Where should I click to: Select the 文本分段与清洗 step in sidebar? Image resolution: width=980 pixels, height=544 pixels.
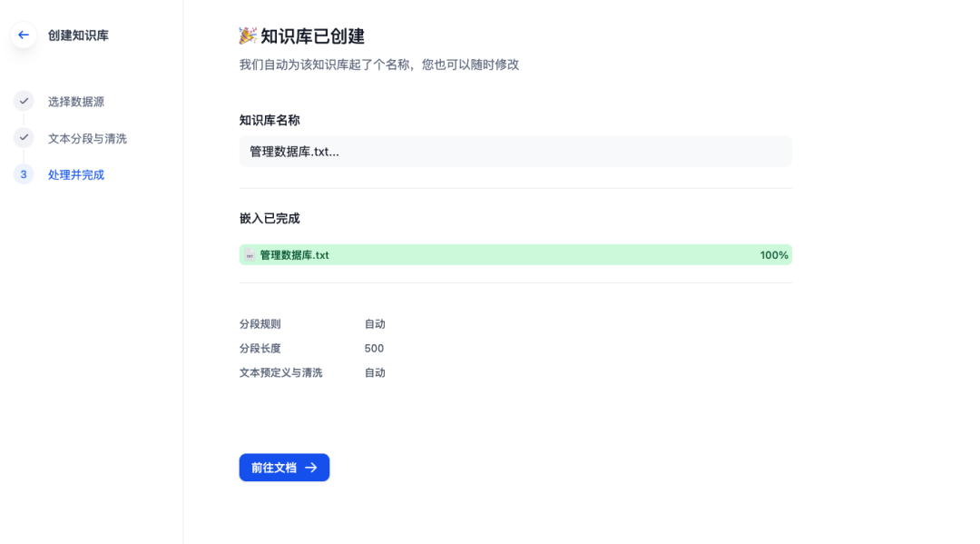click(87, 138)
